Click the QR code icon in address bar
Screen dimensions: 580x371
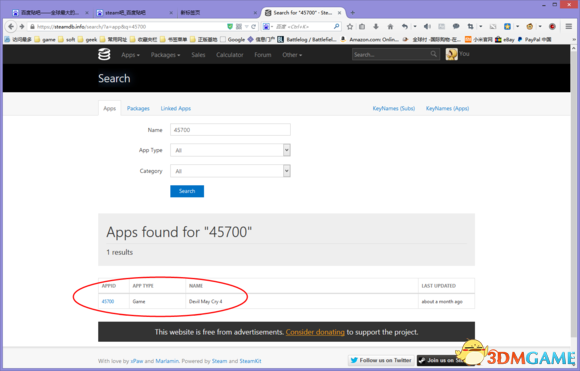pyautogui.click(x=239, y=26)
